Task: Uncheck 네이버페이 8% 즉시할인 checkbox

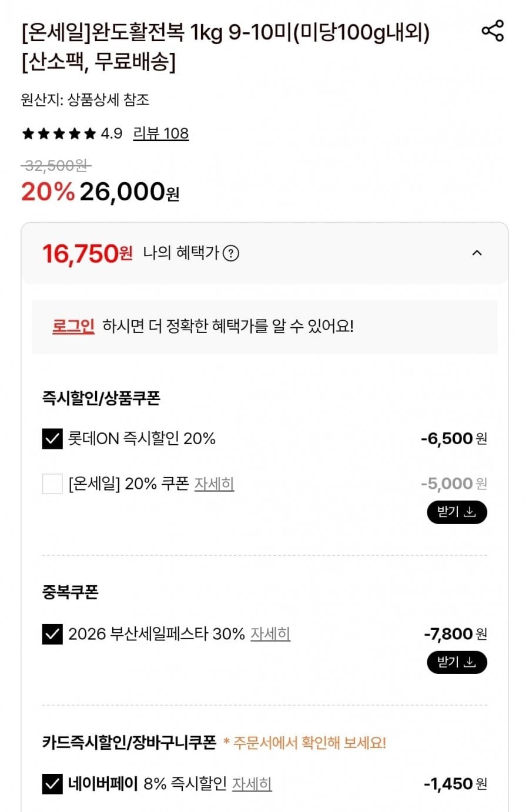Action: [x=52, y=784]
